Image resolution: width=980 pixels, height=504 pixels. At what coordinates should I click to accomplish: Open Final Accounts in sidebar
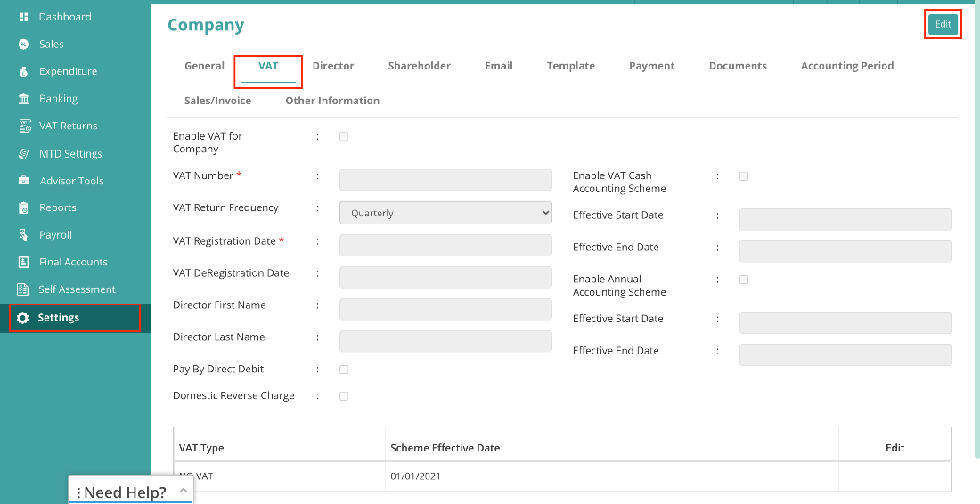click(73, 263)
